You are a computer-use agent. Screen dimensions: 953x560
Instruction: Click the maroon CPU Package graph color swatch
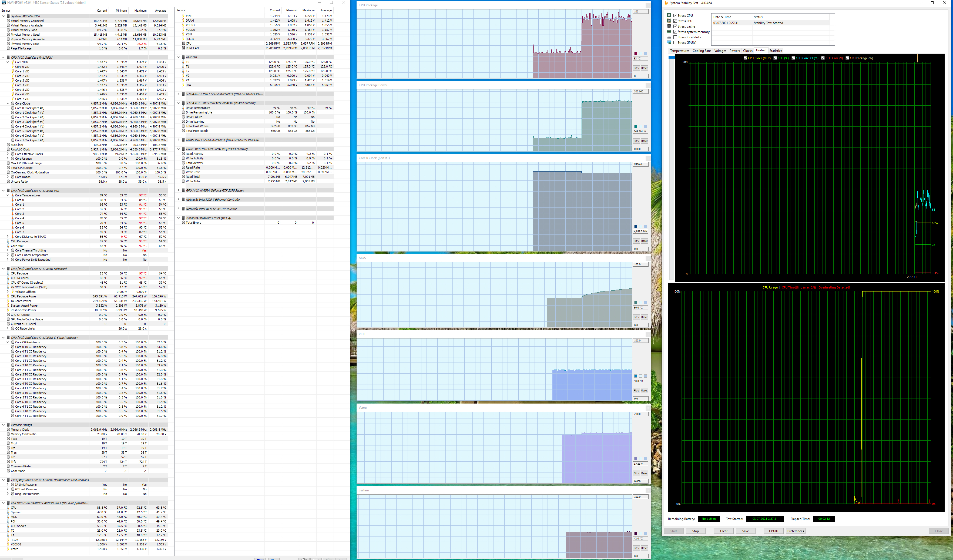(x=636, y=53)
